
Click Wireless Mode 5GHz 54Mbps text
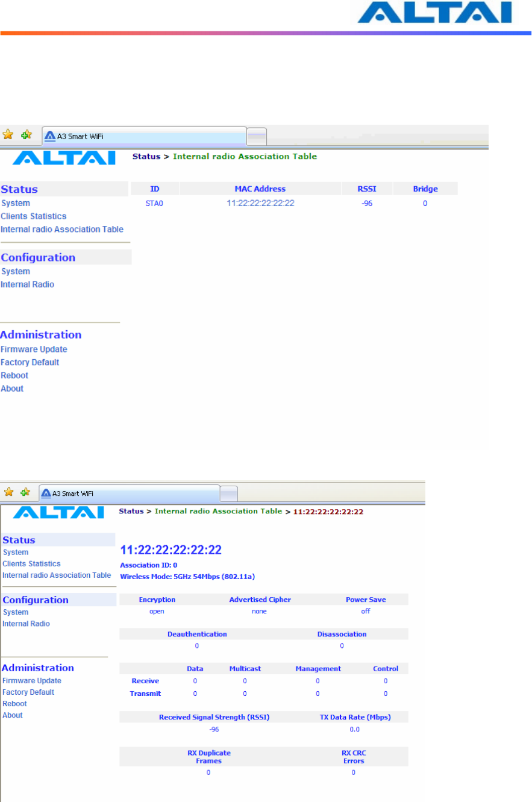click(187, 577)
